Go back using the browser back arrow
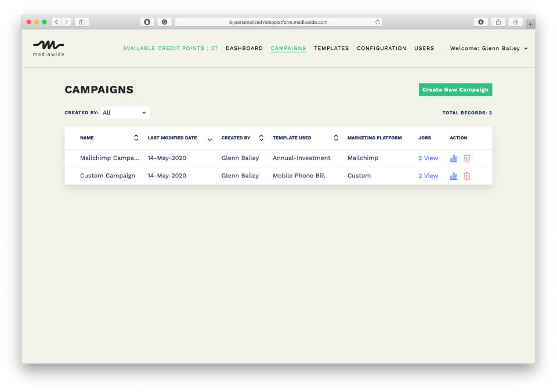The height and width of the screenshot is (392, 557). click(x=56, y=21)
